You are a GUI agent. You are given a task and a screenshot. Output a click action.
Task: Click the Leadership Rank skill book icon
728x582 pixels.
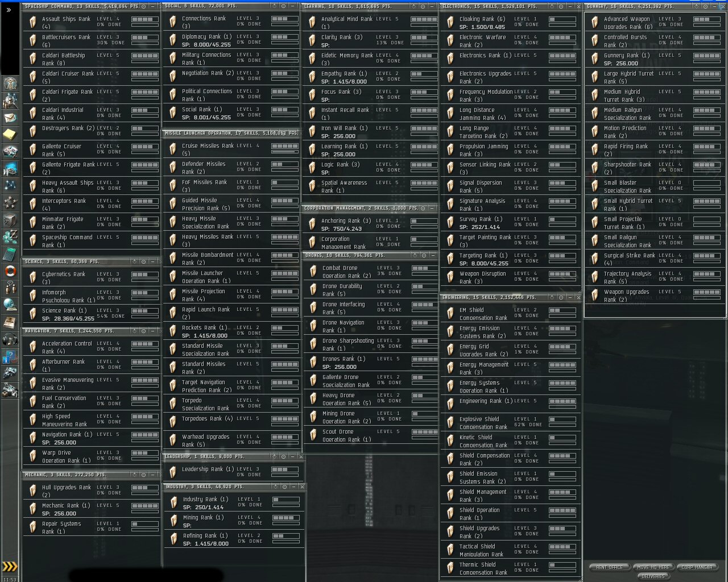tap(173, 472)
